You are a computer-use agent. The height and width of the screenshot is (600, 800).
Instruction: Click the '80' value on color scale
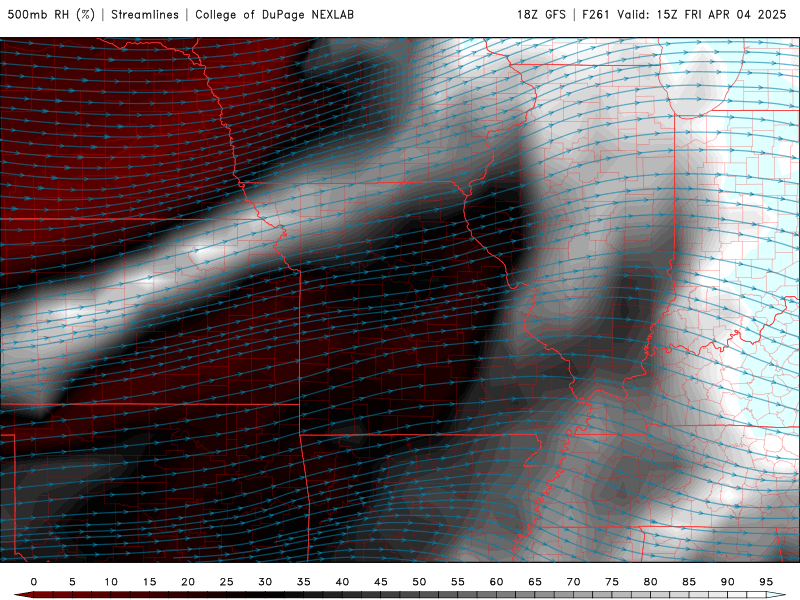[650, 582]
